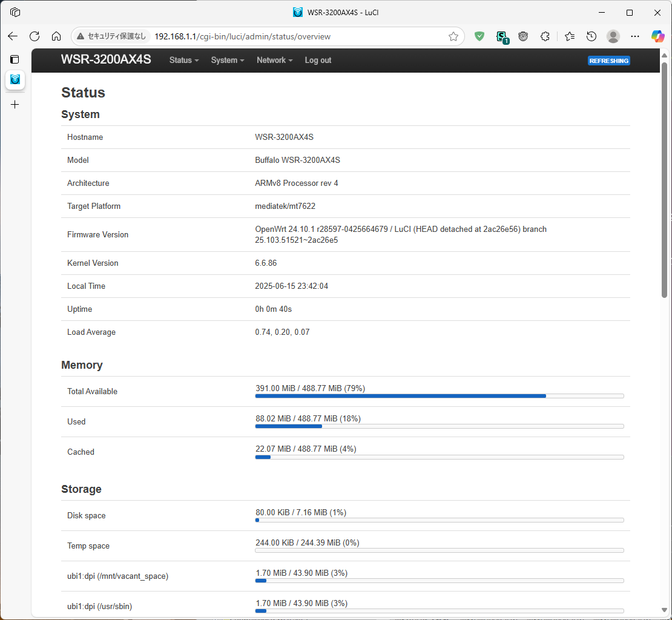Open green shield ad-blocker extension
This screenshot has height=620, width=672.
(479, 36)
